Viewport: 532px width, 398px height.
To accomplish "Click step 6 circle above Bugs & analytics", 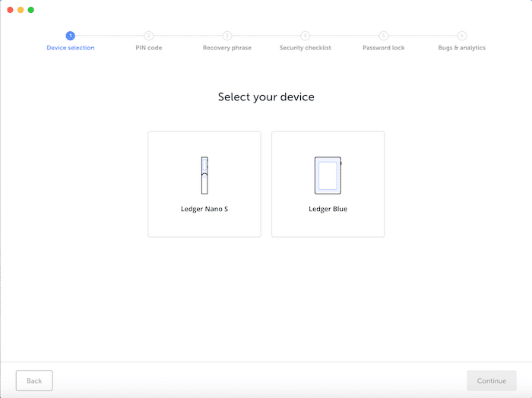I will [x=462, y=36].
